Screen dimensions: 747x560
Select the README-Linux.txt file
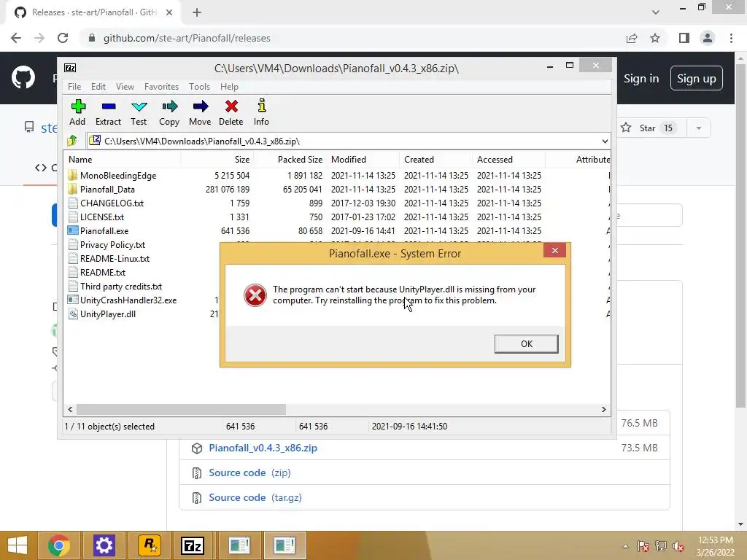point(115,259)
